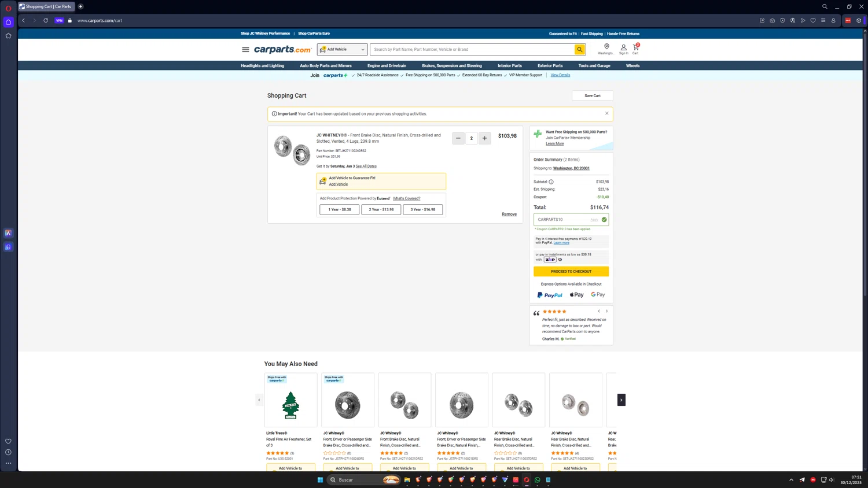Move You May Also Need carousel right
868x488 pixels.
click(x=621, y=400)
